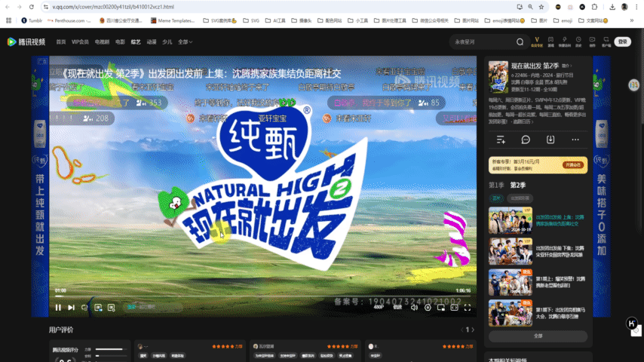The image size is (644, 362).
Task: Click the 开通会员 VIP promo button
Action: point(573,164)
